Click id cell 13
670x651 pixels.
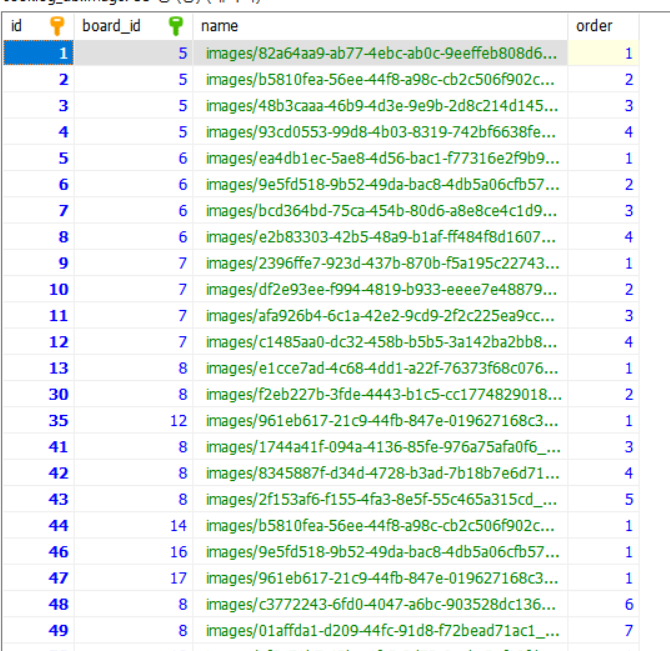(x=38, y=368)
